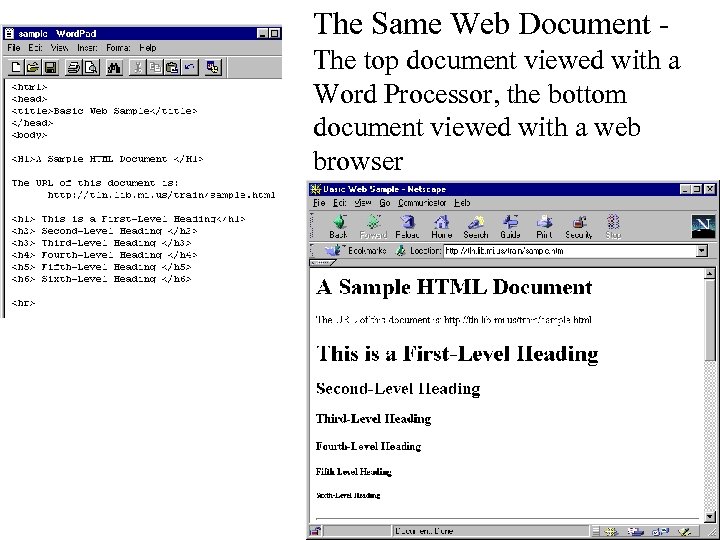Click the padlock icon in Netscape status bar

pyautogui.click(x=316, y=531)
